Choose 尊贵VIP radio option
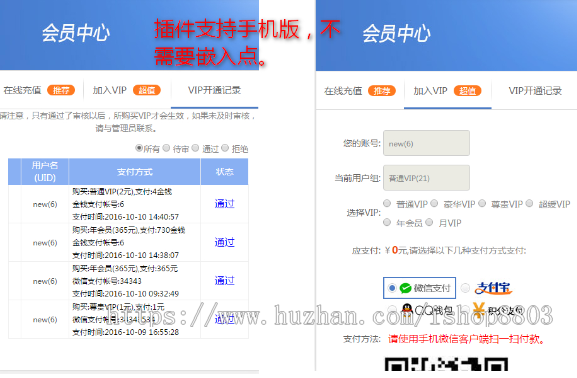The height and width of the screenshot is (378, 577). tap(482, 203)
